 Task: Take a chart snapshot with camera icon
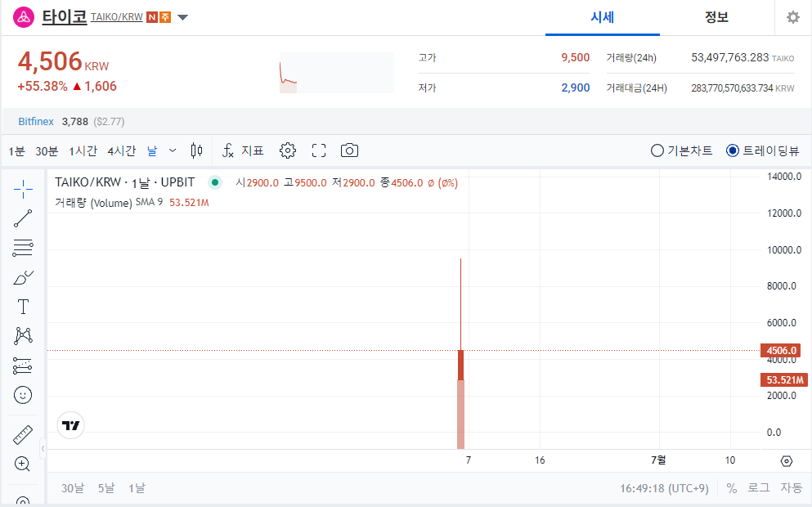[349, 150]
